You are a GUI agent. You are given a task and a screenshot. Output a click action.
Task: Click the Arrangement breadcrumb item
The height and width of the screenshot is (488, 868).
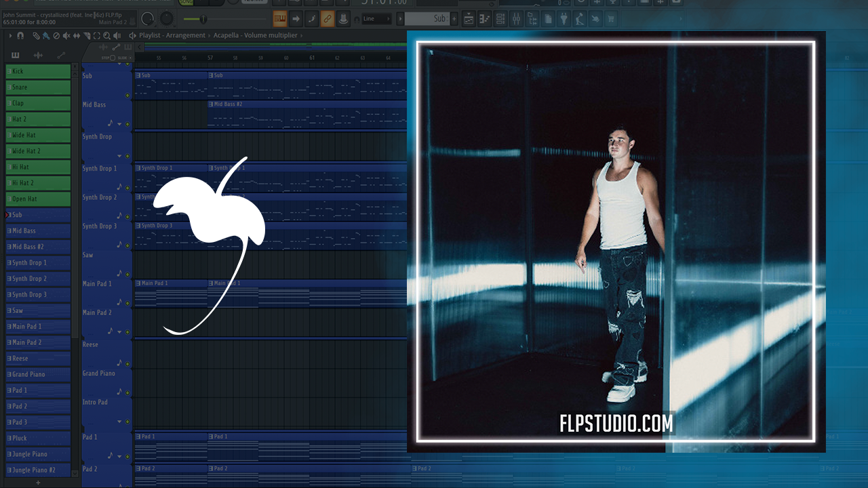[184, 35]
